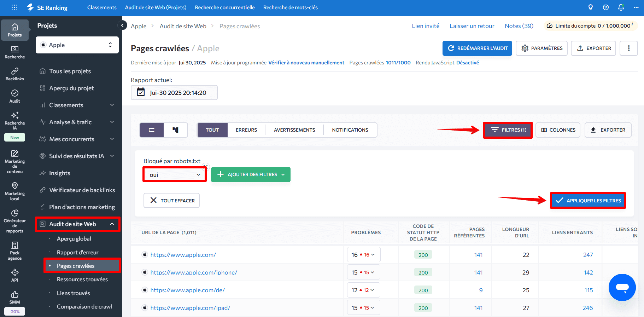Open Paramètres button
The image size is (644, 317).
[x=541, y=48]
